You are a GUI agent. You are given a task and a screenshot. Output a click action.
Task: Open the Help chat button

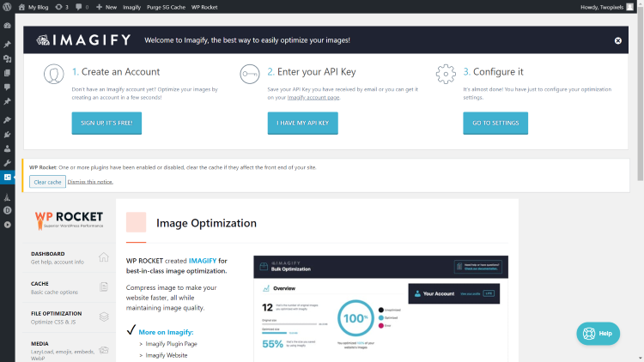598,334
